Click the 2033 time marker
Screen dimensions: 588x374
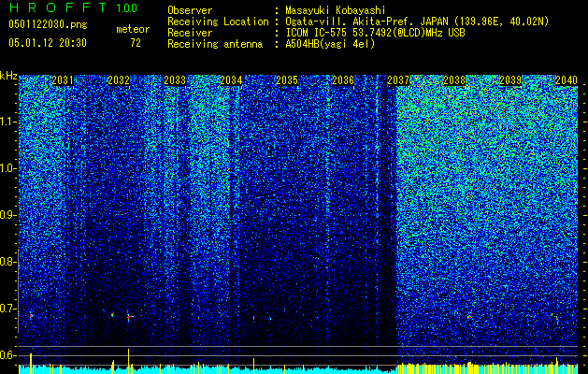point(175,80)
